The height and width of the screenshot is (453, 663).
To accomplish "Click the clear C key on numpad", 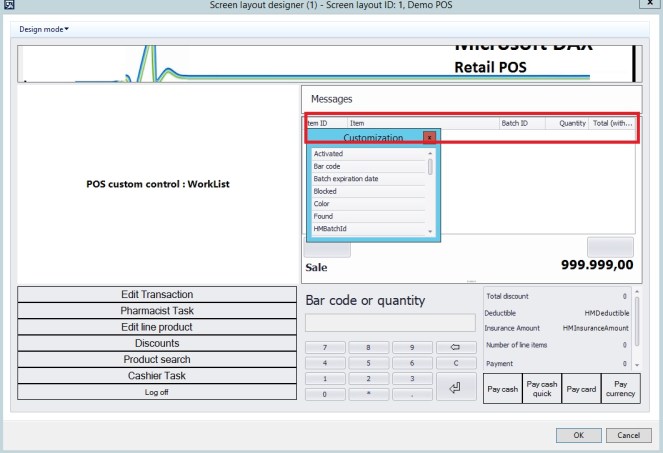I will 455,363.
